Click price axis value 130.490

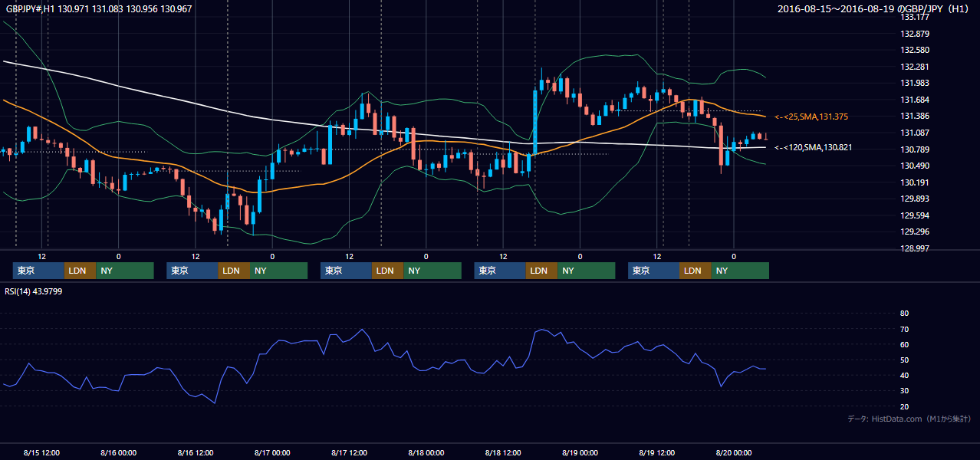[915, 166]
